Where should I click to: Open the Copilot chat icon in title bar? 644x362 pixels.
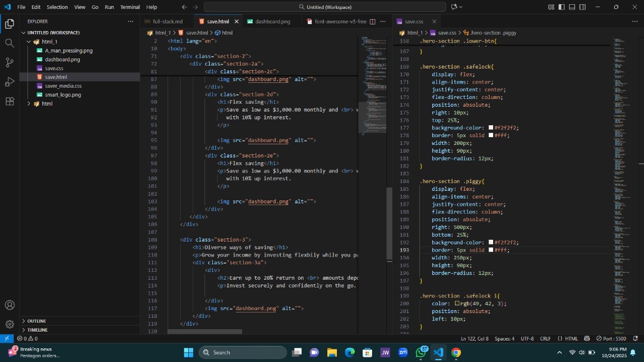pyautogui.click(x=454, y=7)
